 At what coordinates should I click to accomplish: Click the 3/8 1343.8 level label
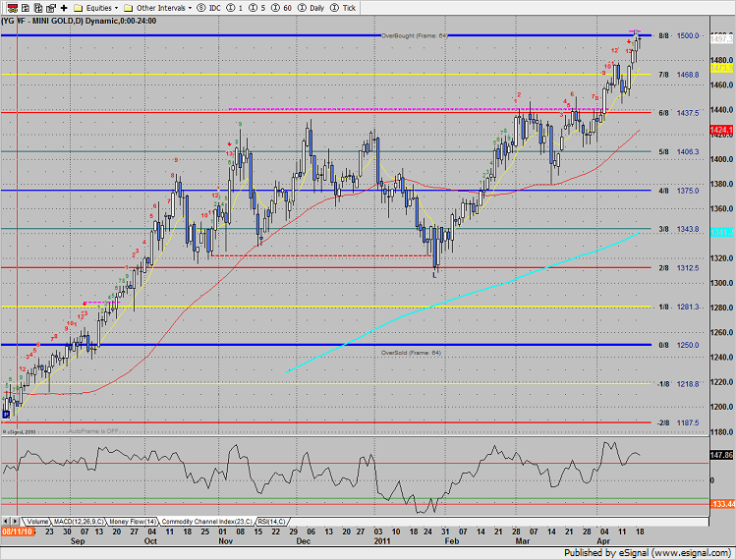pyautogui.click(x=678, y=229)
